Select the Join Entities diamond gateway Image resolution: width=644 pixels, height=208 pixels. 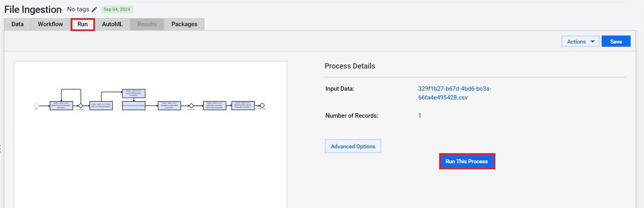tap(192, 106)
